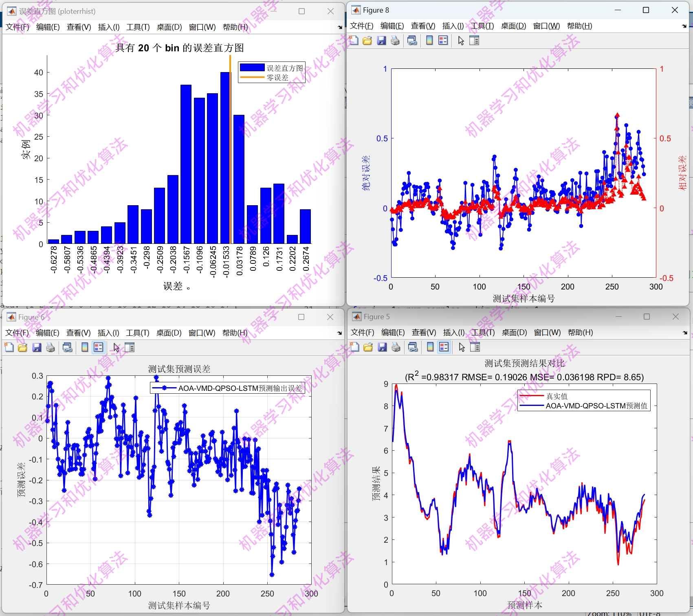Toggle Edit Plot arrow in Figure 8 toolbar
This screenshot has height=616, width=693.
point(461,40)
